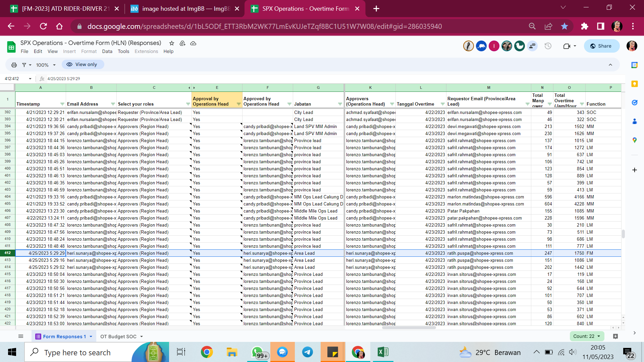Click the print icon in toolbar
The height and width of the screenshot is (362, 644).
click(x=14, y=65)
